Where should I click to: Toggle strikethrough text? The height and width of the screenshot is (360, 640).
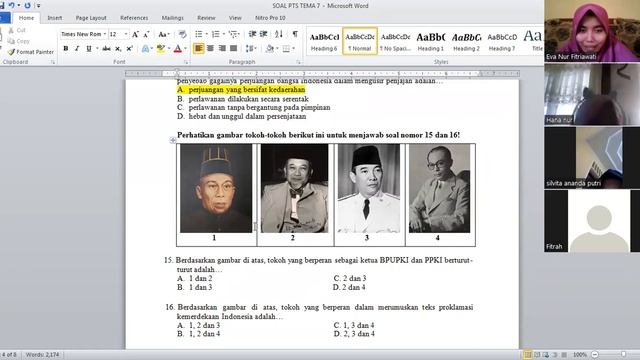click(x=107, y=49)
